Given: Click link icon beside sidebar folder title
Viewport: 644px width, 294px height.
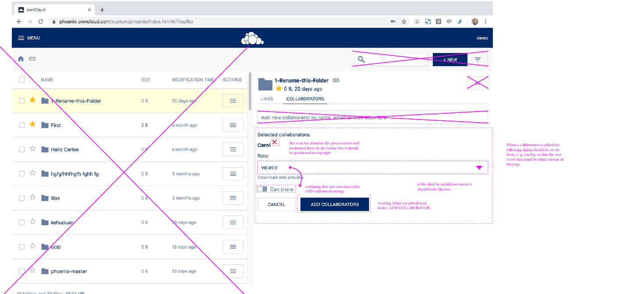Looking at the screenshot, I should pos(336,80).
